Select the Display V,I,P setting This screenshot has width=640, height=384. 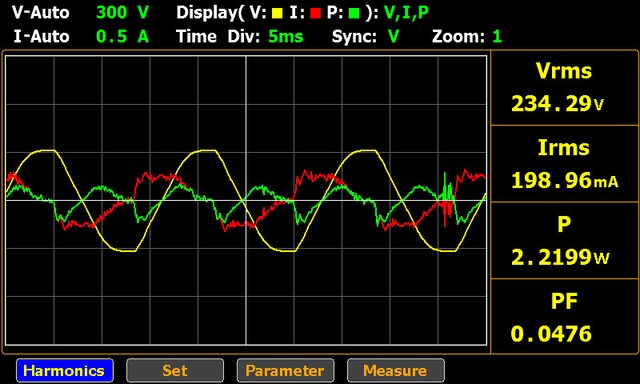tap(407, 13)
